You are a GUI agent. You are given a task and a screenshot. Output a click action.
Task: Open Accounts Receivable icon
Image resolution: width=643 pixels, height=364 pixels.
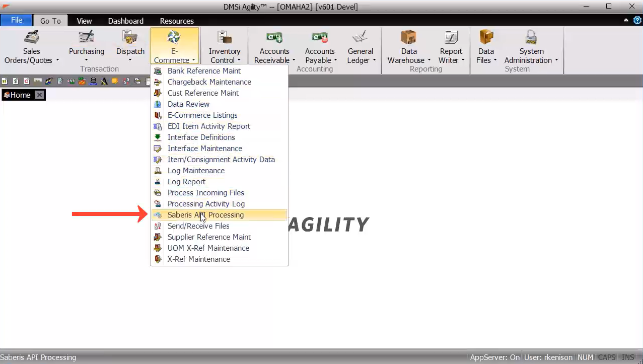(x=274, y=38)
